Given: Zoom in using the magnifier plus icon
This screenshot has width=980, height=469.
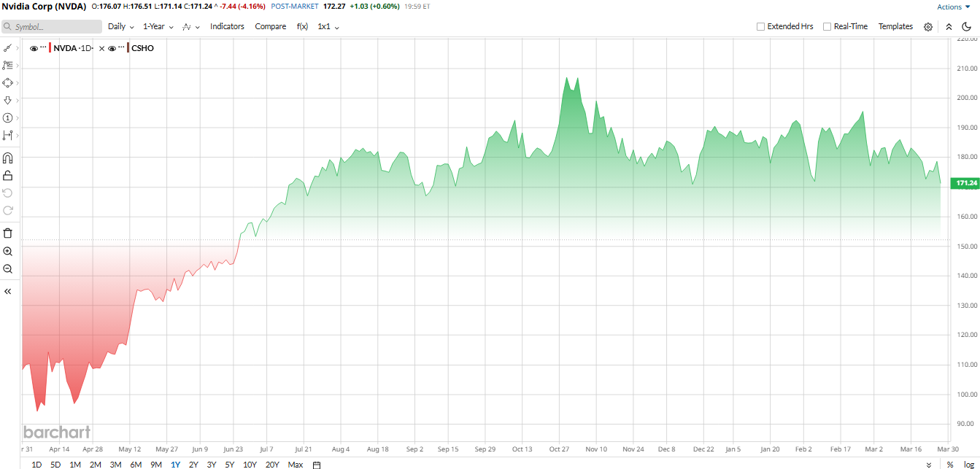Looking at the screenshot, I should click(7, 251).
